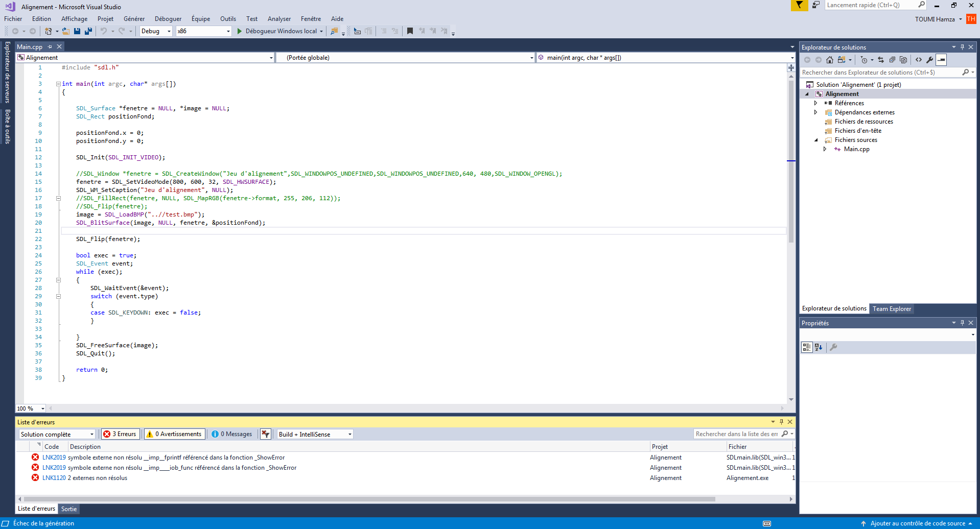Click the Pending Changes Filter clock icon

[864, 60]
